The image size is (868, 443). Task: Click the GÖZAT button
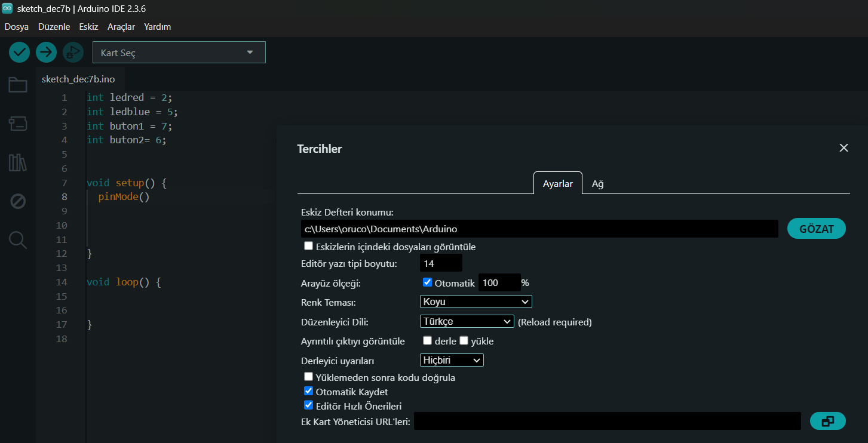pos(817,229)
